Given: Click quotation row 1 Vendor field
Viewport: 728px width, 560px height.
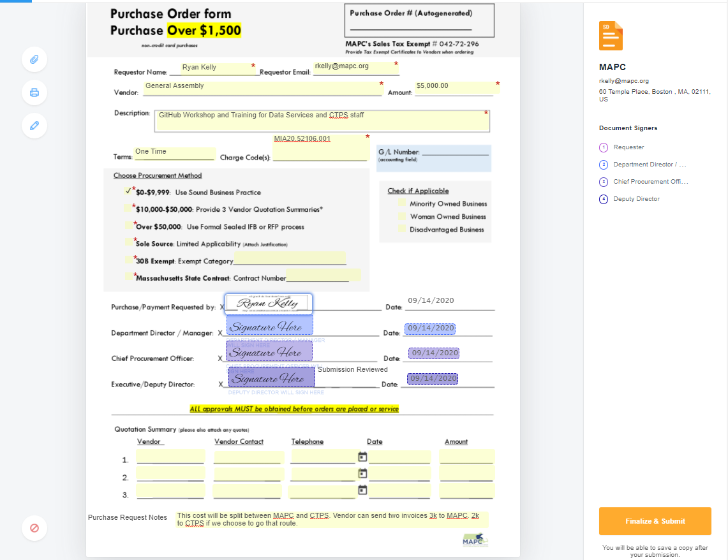Looking at the screenshot, I should coord(170,457).
